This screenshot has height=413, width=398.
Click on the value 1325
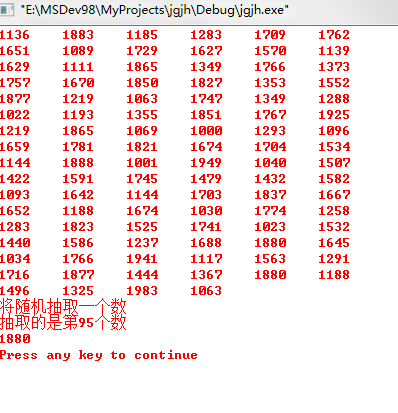point(78,291)
